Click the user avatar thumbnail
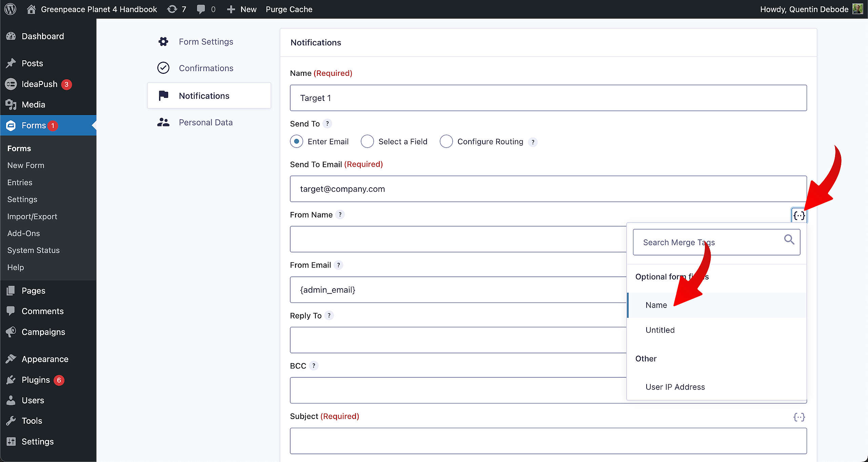Viewport: 868px width, 462px height. coord(858,9)
